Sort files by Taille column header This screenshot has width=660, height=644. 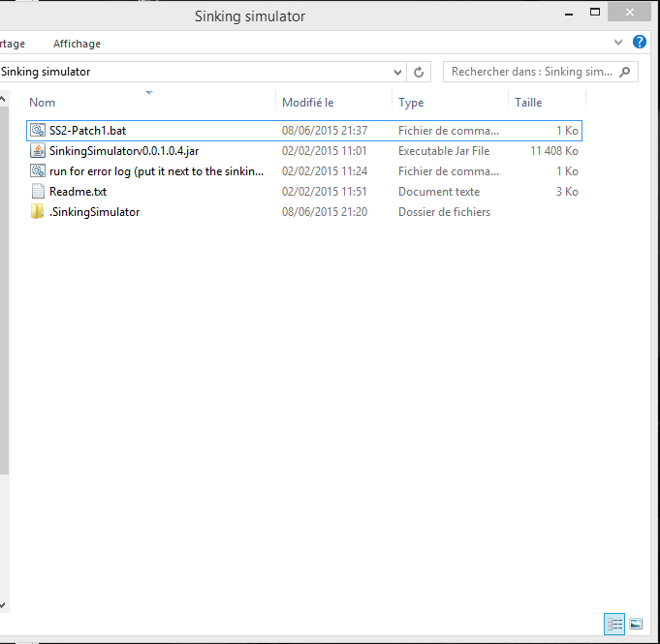tap(528, 103)
